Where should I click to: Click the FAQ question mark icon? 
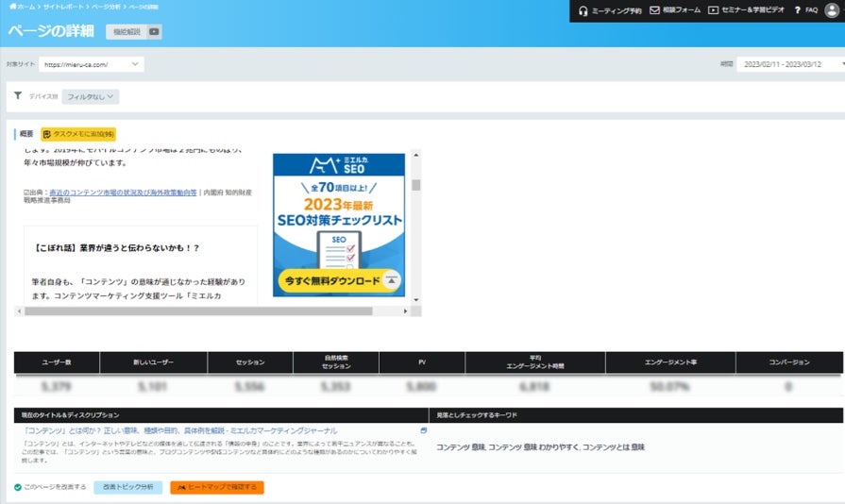click(x=797, y=9)
